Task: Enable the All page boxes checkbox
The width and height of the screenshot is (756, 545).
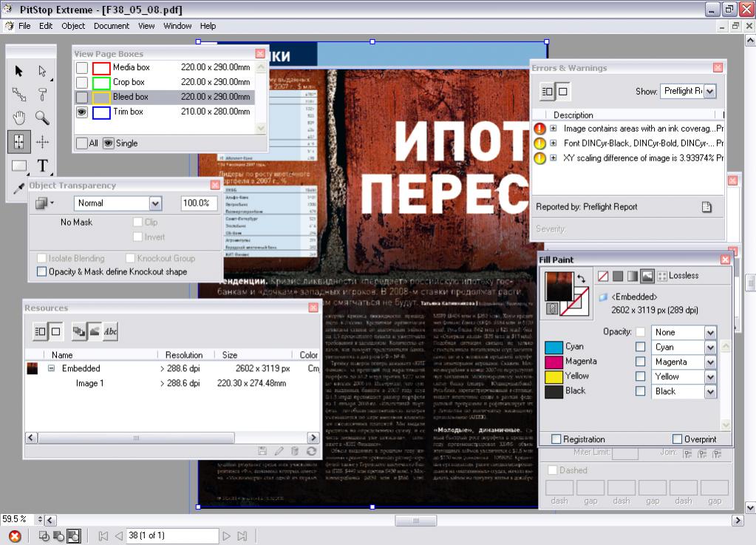Action: tap(82, 143)
